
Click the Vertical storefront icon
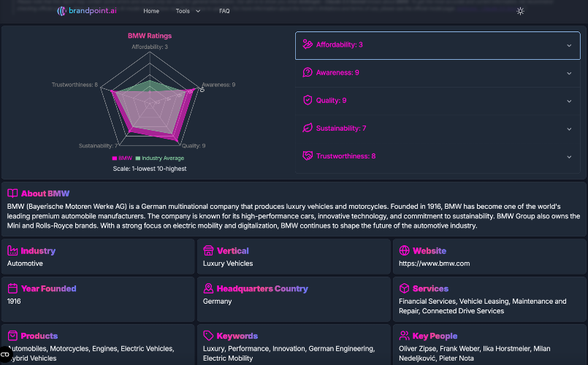[x=208, y=250]
